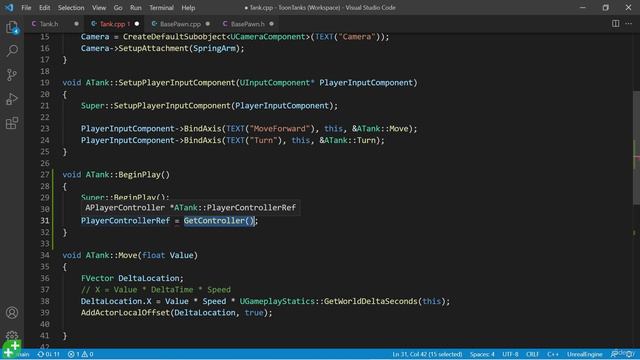Click the GetController() call on line 31
This screenshot has width=640, height=360.
point(219,221)
